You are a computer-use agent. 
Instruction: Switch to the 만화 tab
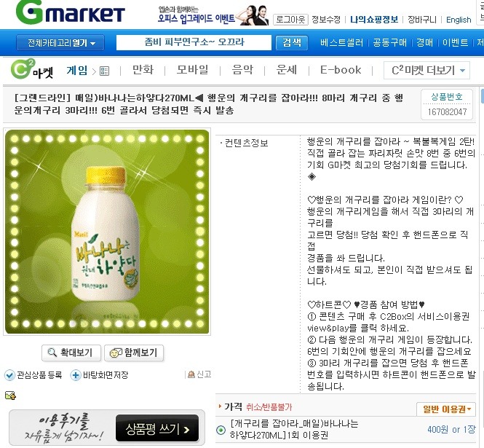point(143,70)
